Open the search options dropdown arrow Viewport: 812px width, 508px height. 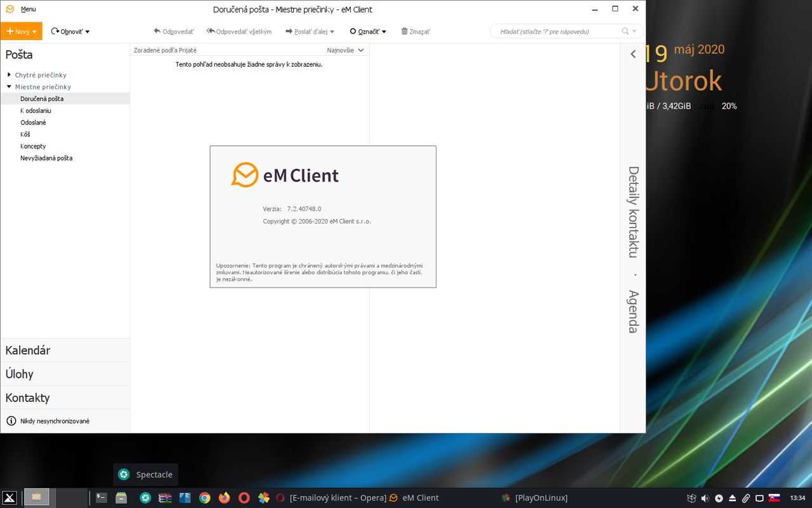click(634, 31)
